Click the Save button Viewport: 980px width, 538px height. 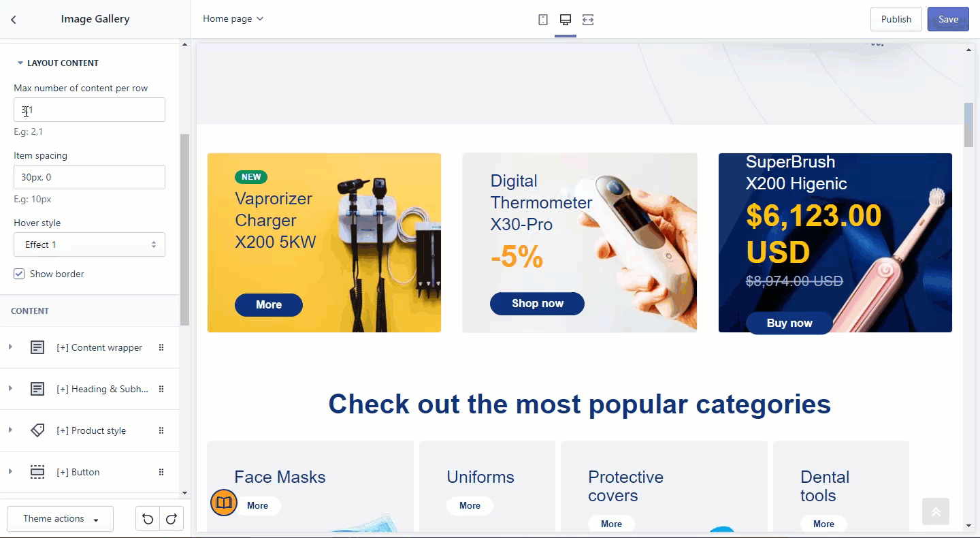[x=948, y=19]
